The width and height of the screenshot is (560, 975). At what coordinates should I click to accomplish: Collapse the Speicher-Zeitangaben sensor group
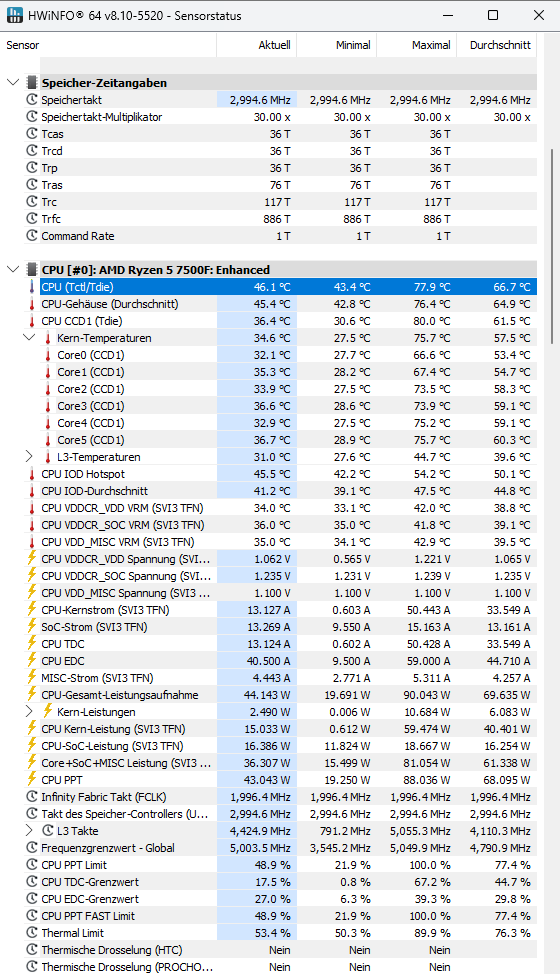point(12,83)
